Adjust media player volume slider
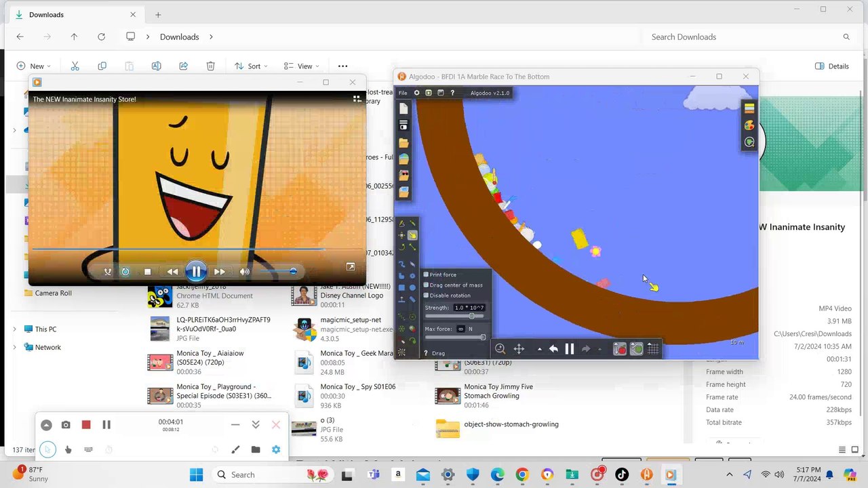Image resolution: width=868 pixels, height=488 pixels. pos(278,271)
